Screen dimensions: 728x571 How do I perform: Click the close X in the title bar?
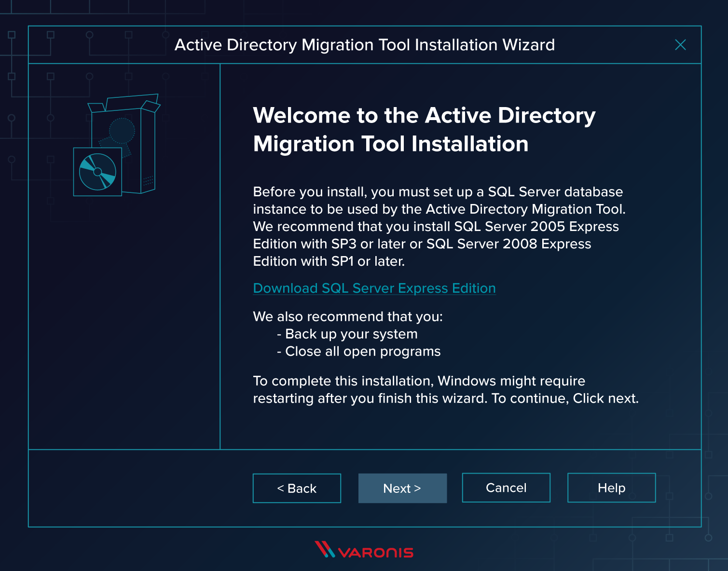coord(681,45)
